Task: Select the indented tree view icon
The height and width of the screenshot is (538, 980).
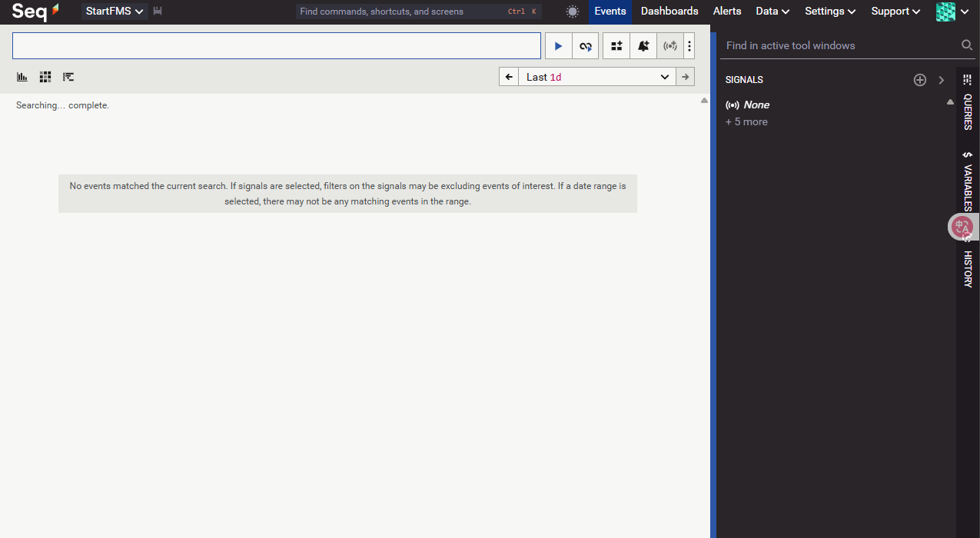Action: 68,77
